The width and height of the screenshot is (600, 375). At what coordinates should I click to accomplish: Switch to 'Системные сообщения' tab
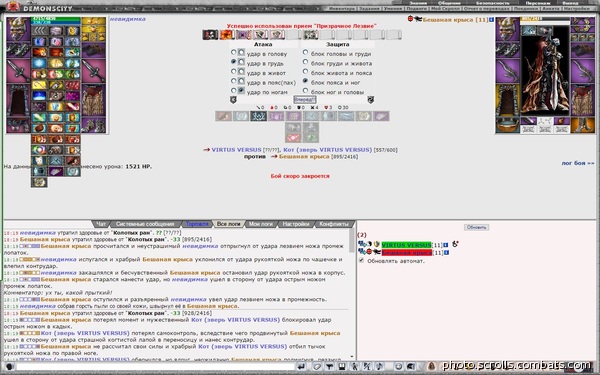145,224
